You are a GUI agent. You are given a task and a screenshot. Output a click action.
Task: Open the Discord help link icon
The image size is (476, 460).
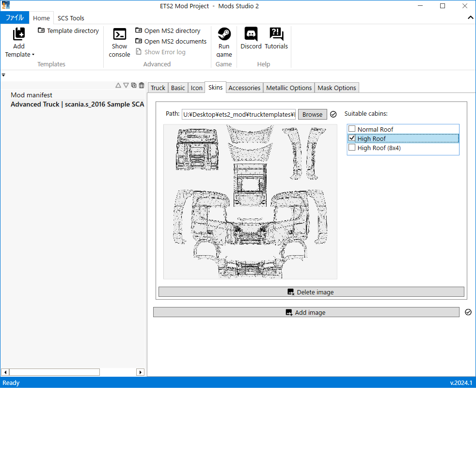[x=251, y=34]
